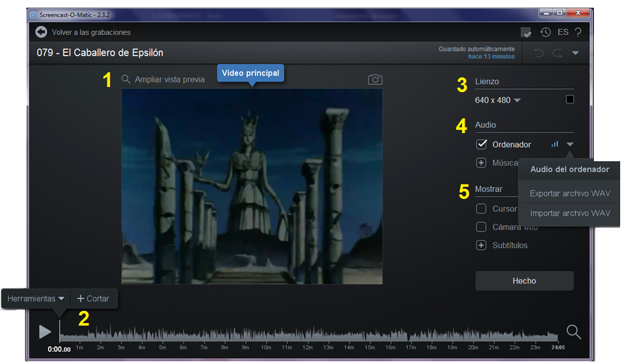This screenshot has width=624, height=364.
Task: Click the audio waveform at 5m
Action: pos(163,334)
